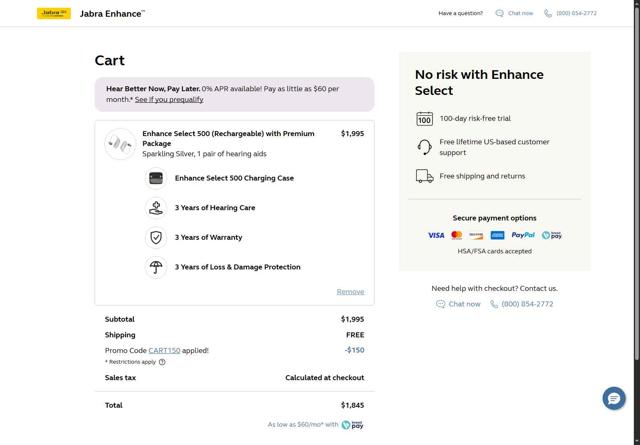Click the Enhance Select 500 product title
Screen dimensions: 640x445
(229, 138)
